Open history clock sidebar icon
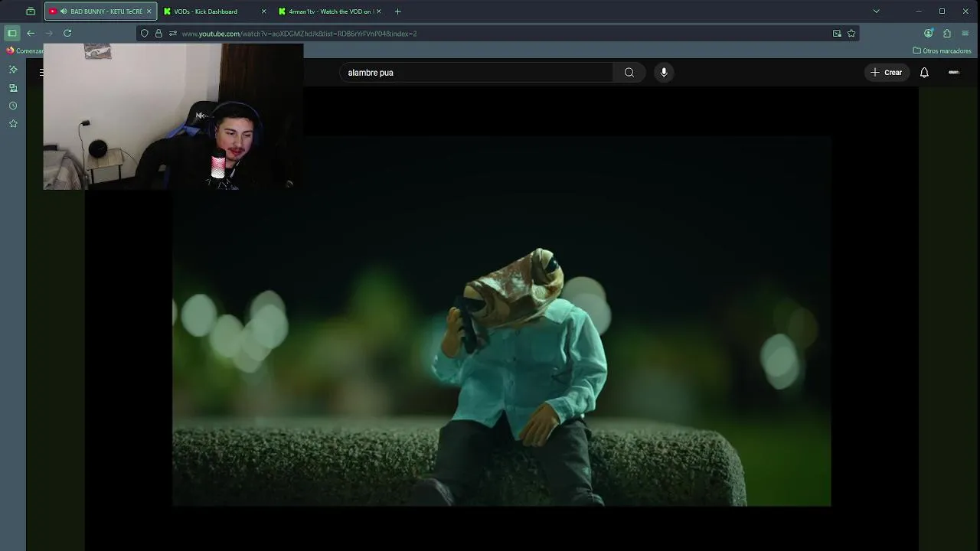Screen dimensions: 980x551 (13, 106)
